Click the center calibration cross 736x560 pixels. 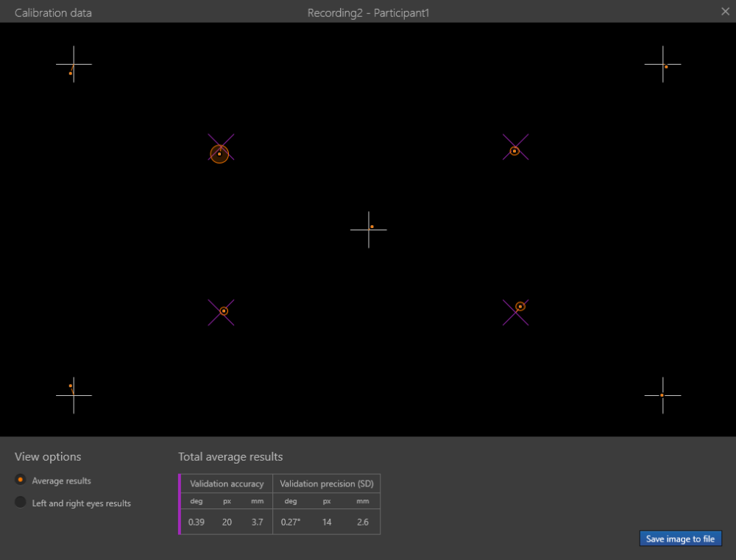pyautogui.click(x=369, y=230)
